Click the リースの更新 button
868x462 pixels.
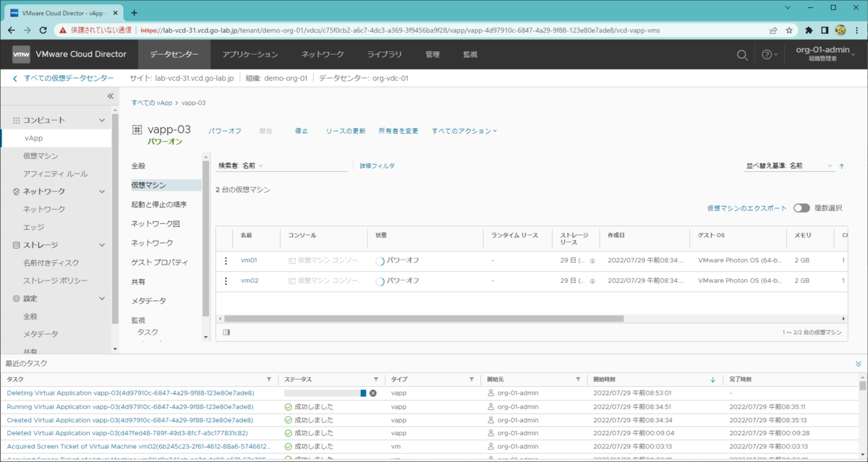point(345,131)
